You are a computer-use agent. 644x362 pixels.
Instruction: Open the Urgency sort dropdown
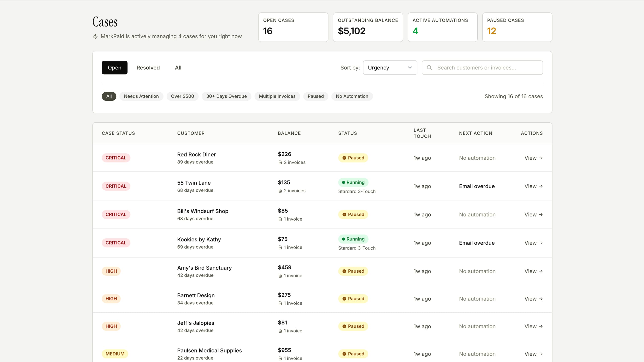(x=390, y=68)
